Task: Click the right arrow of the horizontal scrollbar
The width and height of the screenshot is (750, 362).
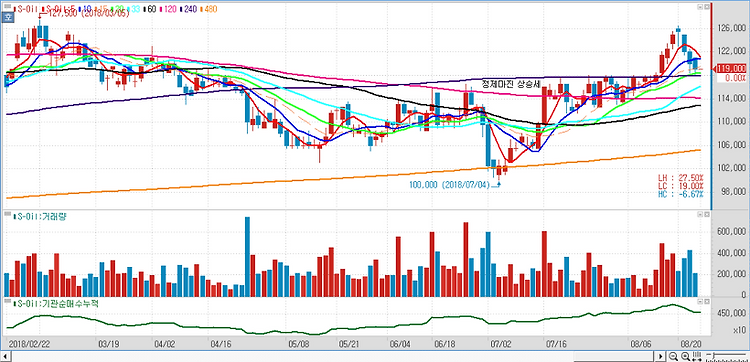Action: pyautogui.click(x=661, y=356)
